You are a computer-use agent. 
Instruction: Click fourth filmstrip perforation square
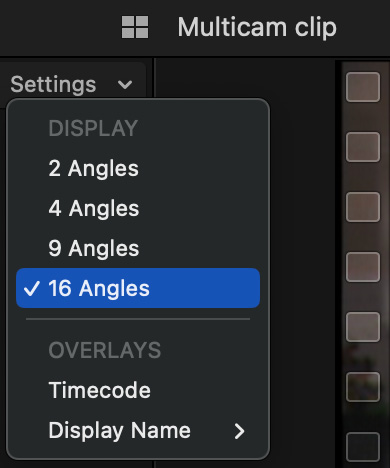click(363, 267)
